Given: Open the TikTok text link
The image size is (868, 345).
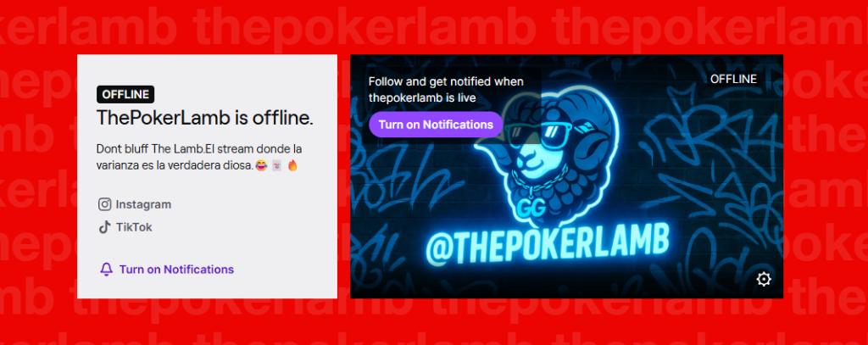Looking at the screenshot, I should click(134, 227).
